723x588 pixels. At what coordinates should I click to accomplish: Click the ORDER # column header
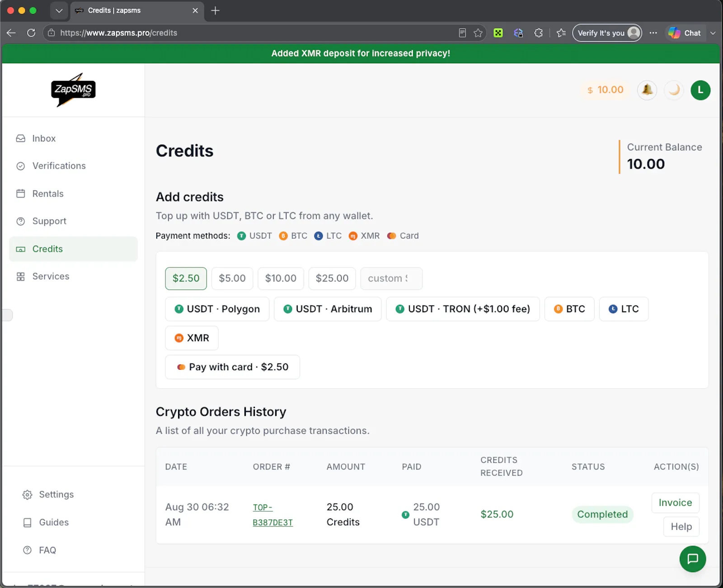pos(272,467)
